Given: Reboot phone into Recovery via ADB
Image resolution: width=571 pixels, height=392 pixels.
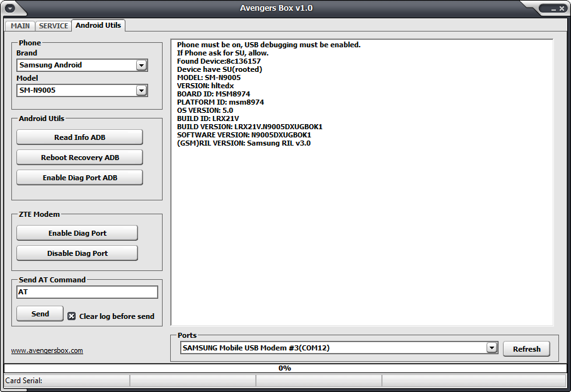Looking at the screenshot, I should tap(79, 157).
